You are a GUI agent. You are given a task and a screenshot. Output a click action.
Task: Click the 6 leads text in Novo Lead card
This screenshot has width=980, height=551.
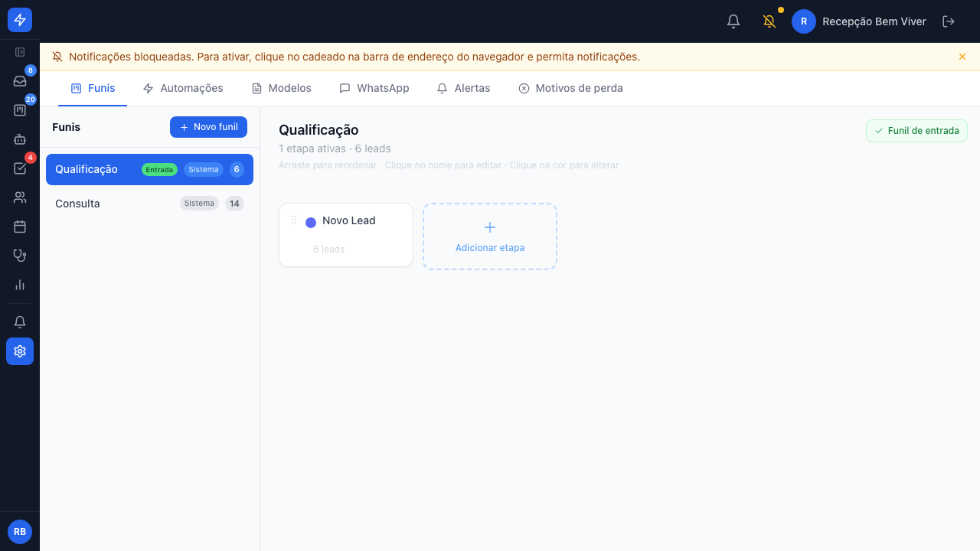click(328, 249)
